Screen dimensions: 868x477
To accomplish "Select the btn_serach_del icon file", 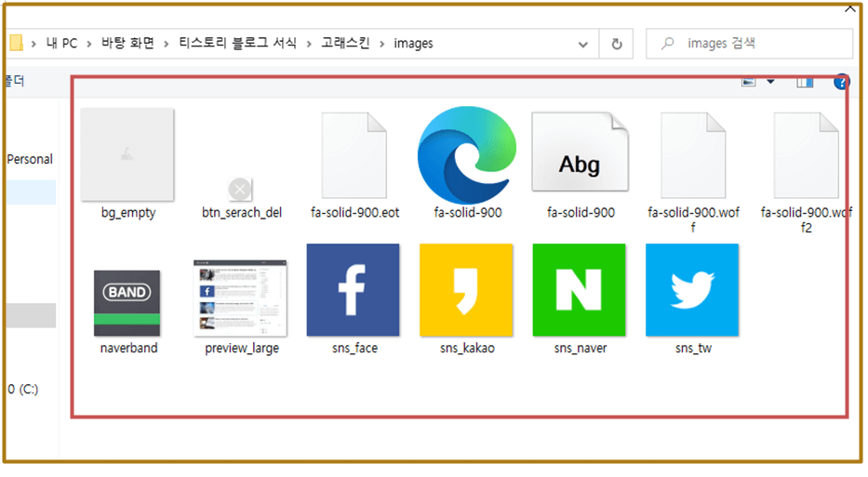I will click(240, 190).
